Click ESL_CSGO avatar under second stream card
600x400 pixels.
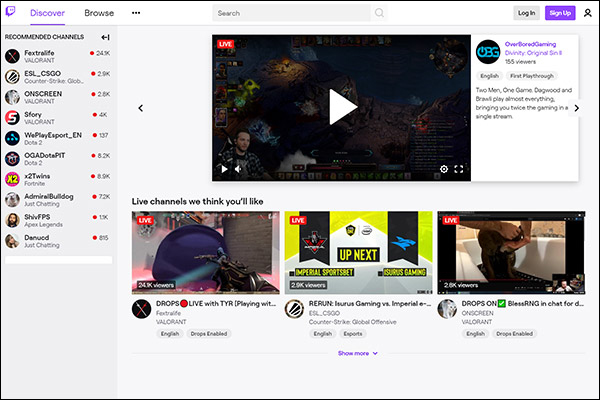click(x=294, y=309)
